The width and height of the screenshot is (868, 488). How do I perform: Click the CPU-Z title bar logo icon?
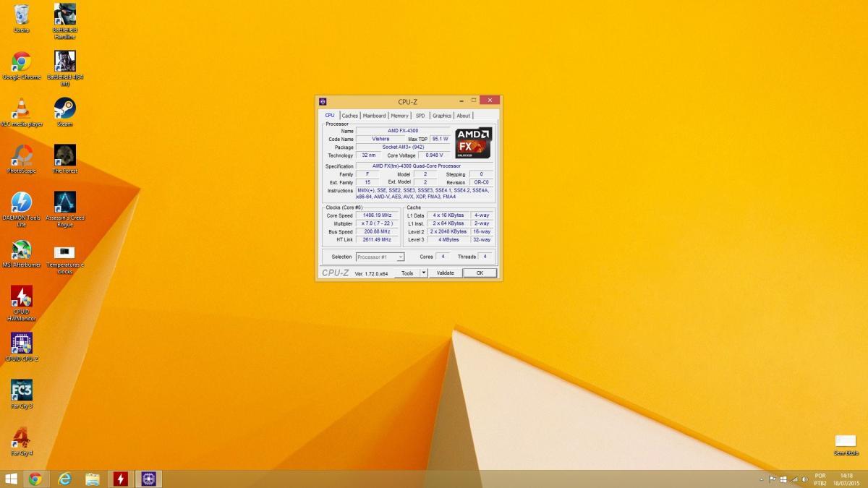coord(323,102)
